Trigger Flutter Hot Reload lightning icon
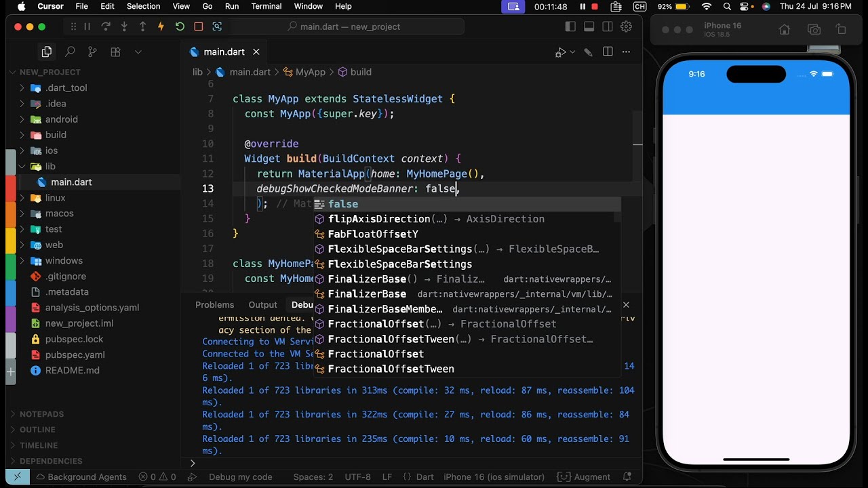The image size is (868, 488). point(161,26)
